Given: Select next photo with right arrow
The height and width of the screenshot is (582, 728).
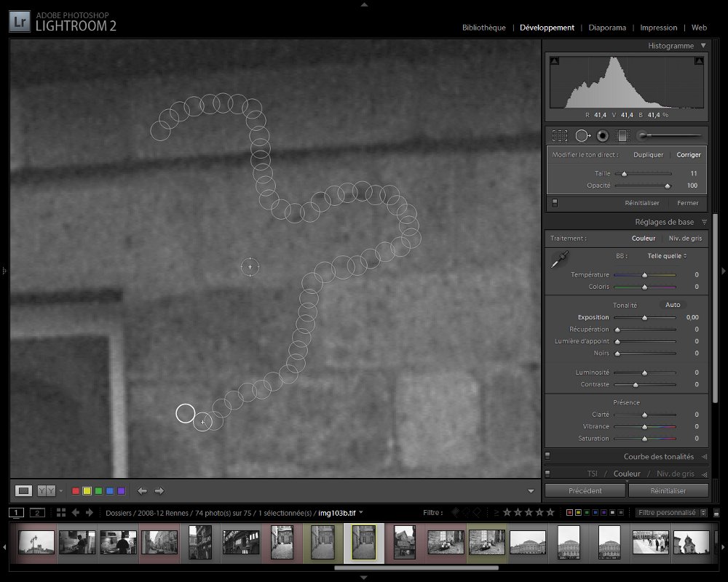Looking at the screenshot, I should [x=159, y=490].
